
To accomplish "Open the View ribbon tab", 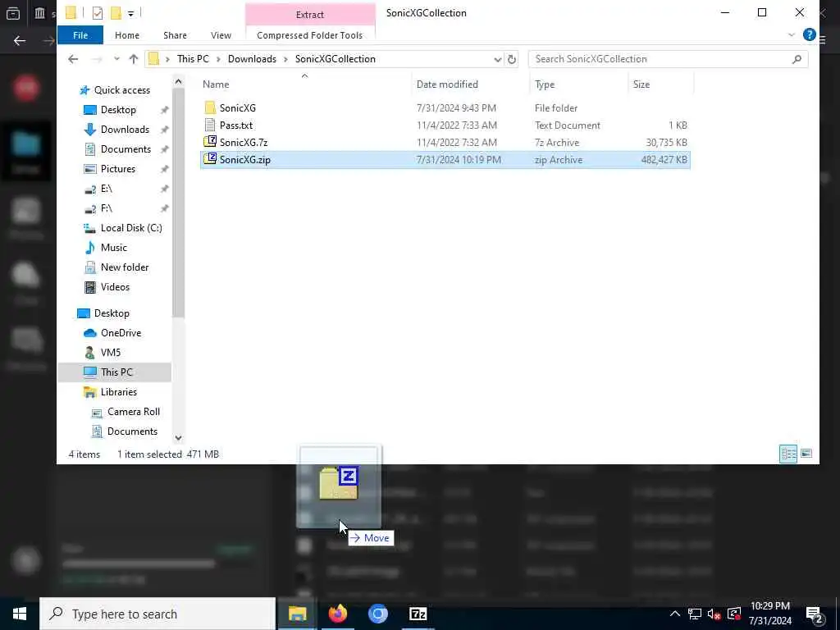I will (x=221, y=34).
